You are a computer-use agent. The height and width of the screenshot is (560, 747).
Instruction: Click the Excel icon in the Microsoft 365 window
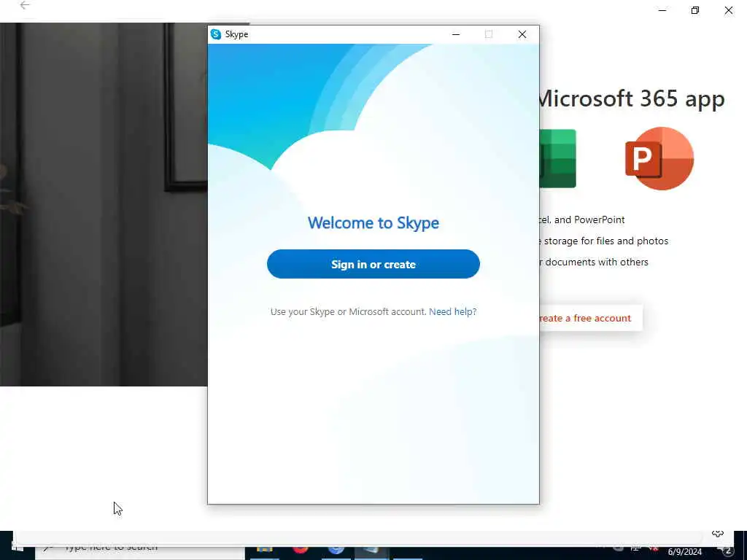(558, 158)
